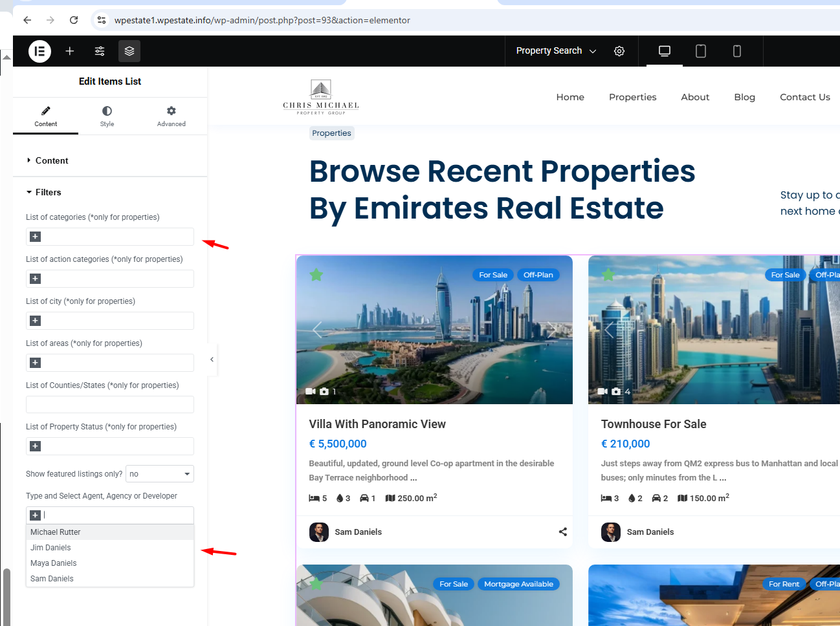The height and width of the screenshot is (626, 840).
Task: Select Michael Rutter from agent suggestions
Action: [56, 532]
